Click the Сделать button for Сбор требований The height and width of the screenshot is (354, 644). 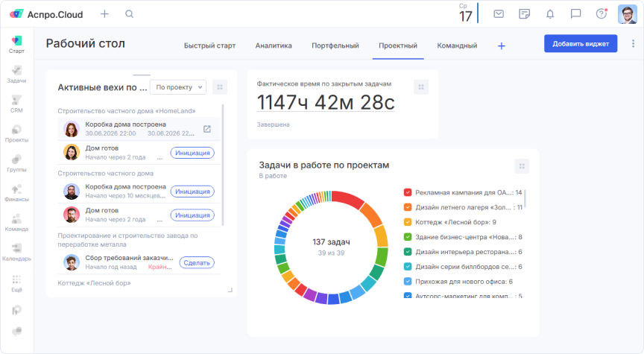[x=197, y=262]
